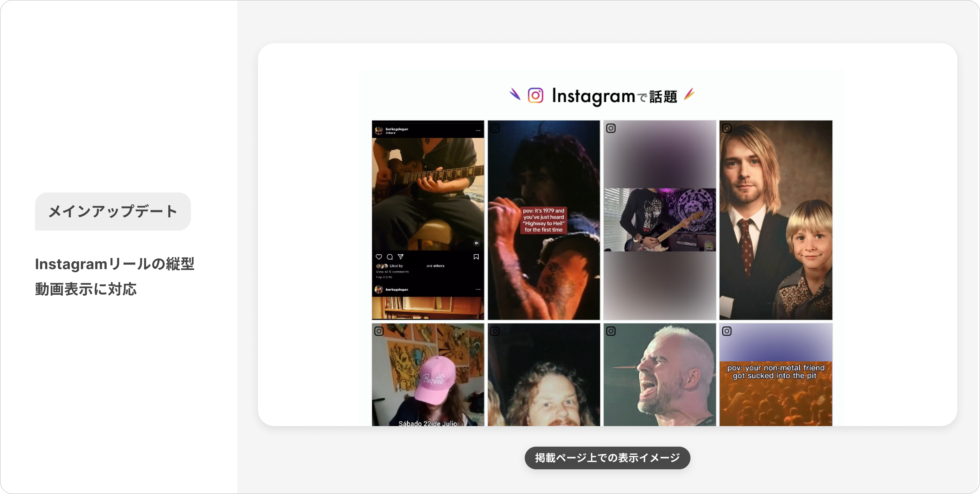Viewport: 980px width, 494px height.
Task: Click Instagram icon on blurred guitarist tile
Action: pos(611,128)
